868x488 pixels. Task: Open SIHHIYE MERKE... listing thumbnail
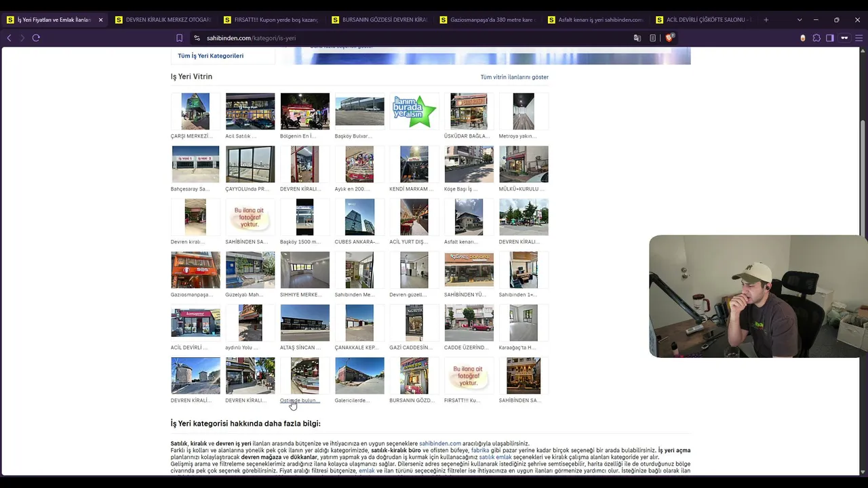(x=305, y=270)
